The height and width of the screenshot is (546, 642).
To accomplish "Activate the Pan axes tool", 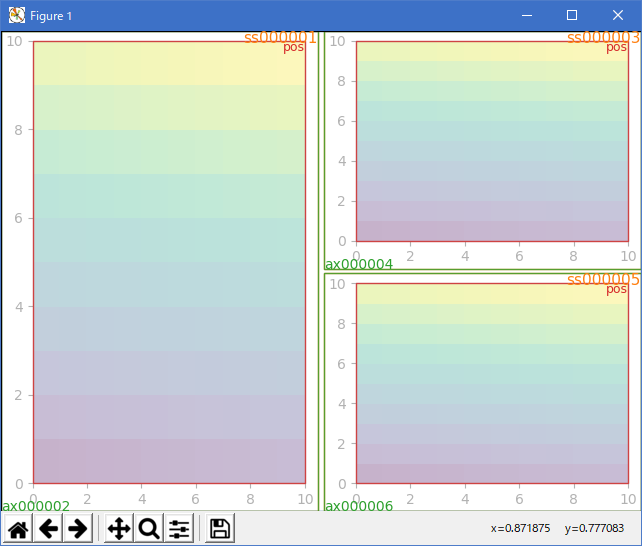I will click(119, 528).
